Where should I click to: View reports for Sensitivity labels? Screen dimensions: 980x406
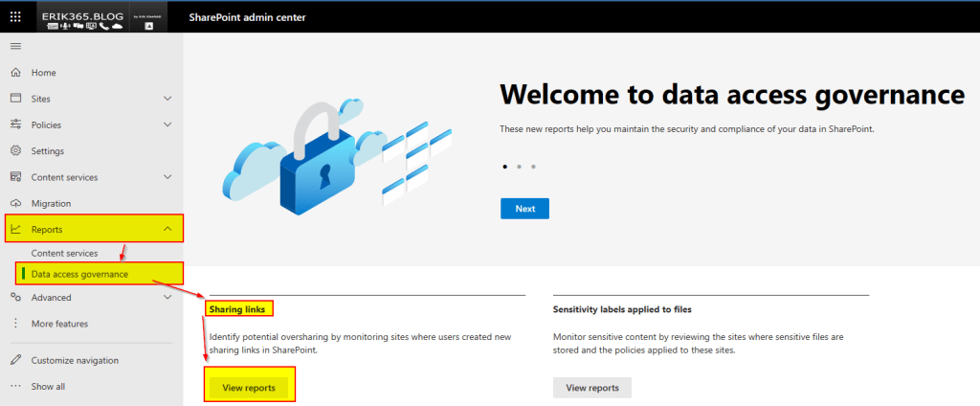pyautogui.click(x=591, y=388)
